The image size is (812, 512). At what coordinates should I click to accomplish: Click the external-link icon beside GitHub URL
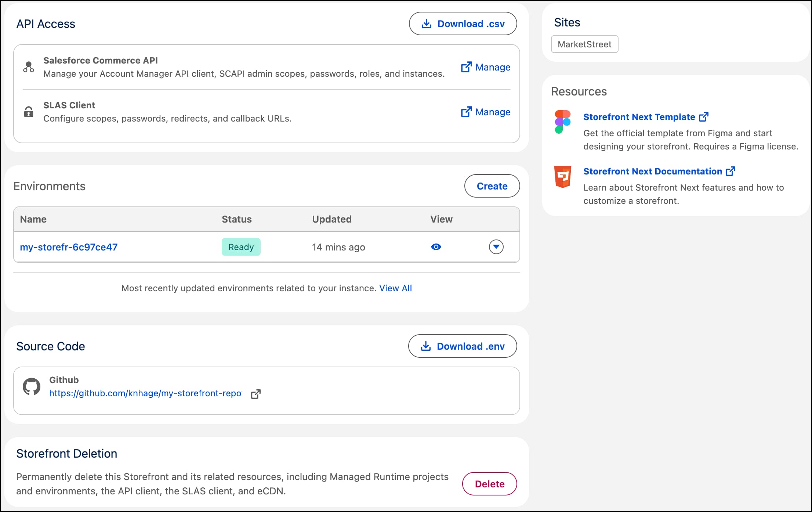(x=256, y=394)
